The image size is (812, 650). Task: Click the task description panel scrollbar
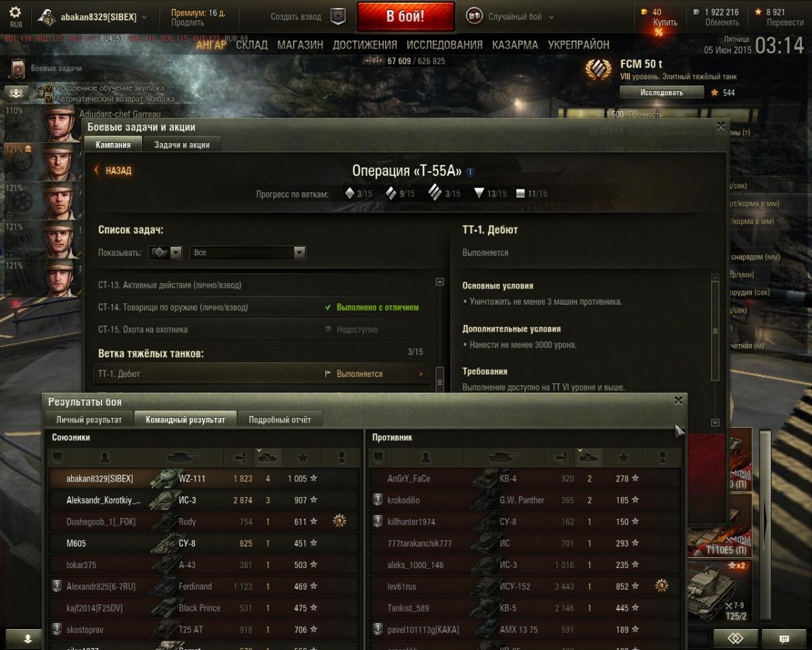[x=715, y=330]
